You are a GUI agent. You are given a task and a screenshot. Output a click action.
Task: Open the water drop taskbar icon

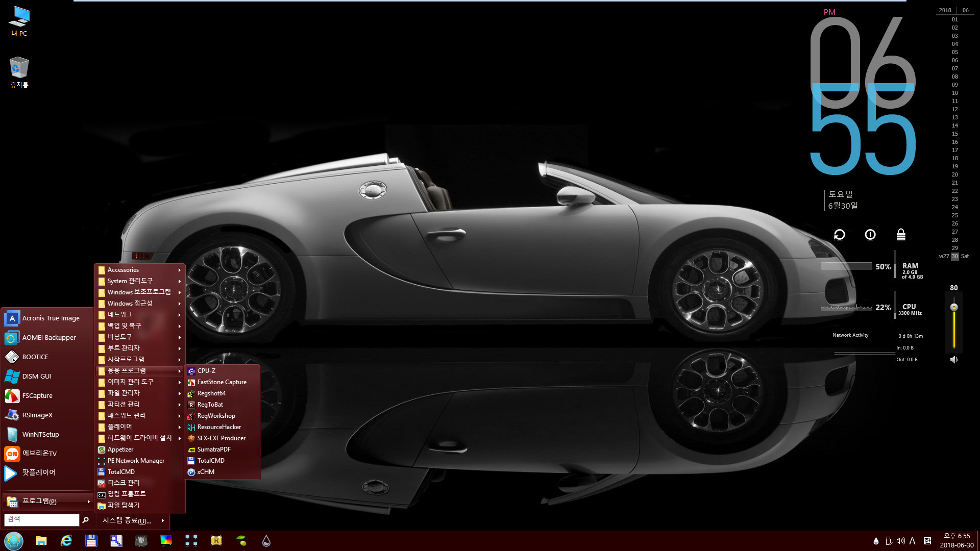[x=266, y=541]
